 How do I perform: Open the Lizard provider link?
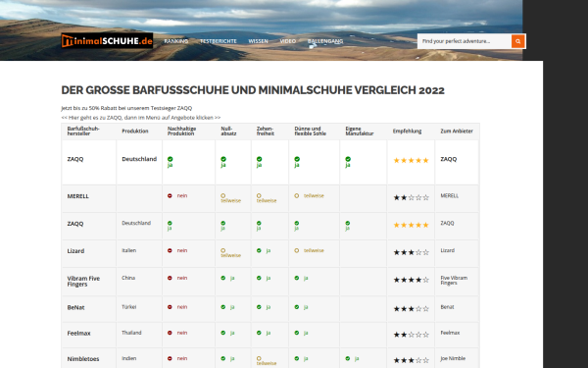(448, 250)
